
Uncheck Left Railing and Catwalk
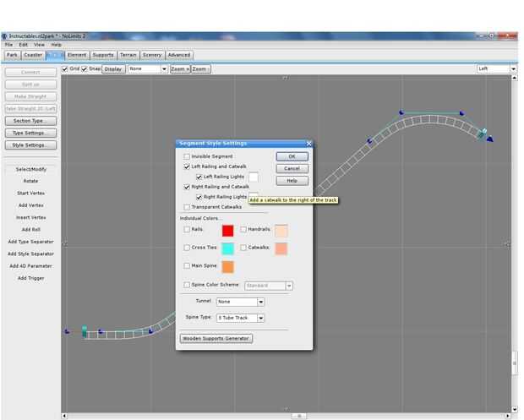(x=187, y=166)
